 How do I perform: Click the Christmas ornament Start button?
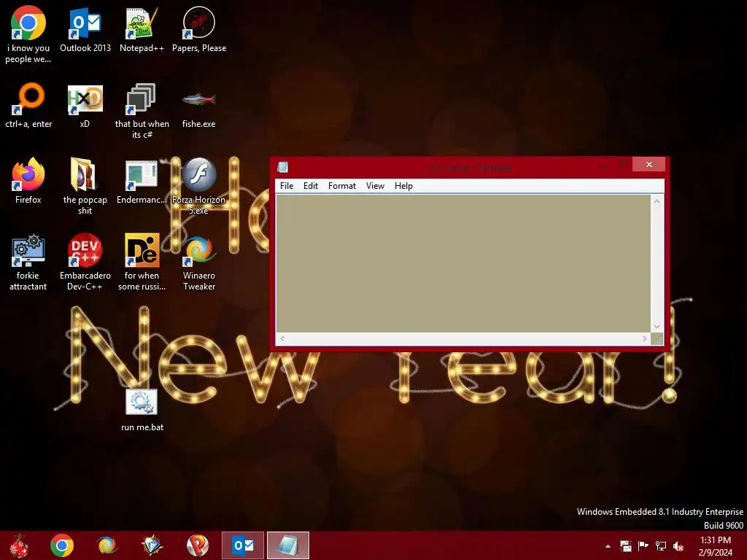click(18, 545)
